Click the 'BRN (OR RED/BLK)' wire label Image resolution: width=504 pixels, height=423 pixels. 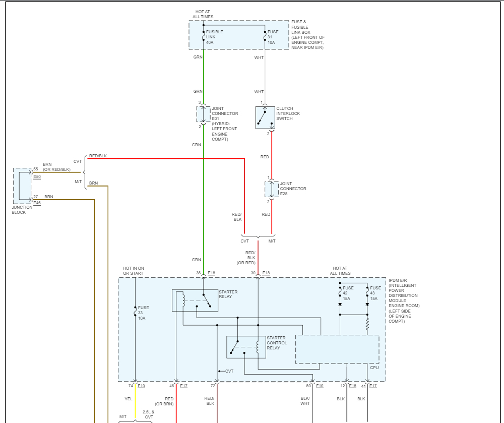[56, 167]
